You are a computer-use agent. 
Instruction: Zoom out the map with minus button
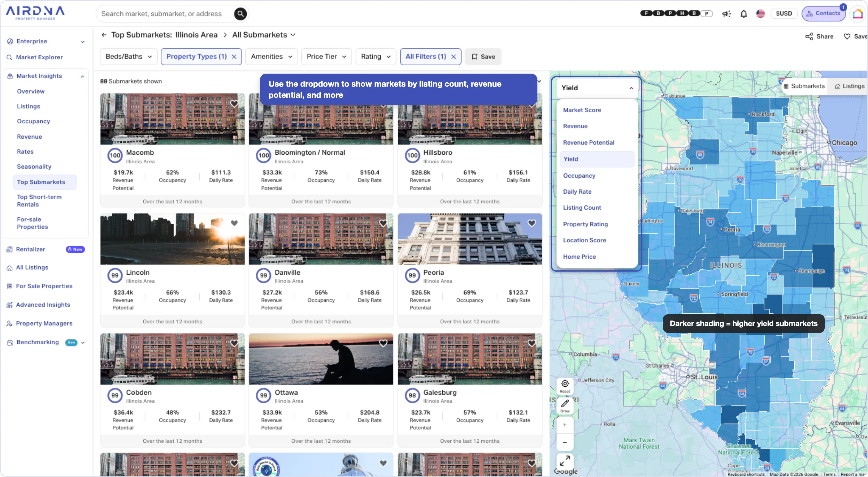[565, 442]
